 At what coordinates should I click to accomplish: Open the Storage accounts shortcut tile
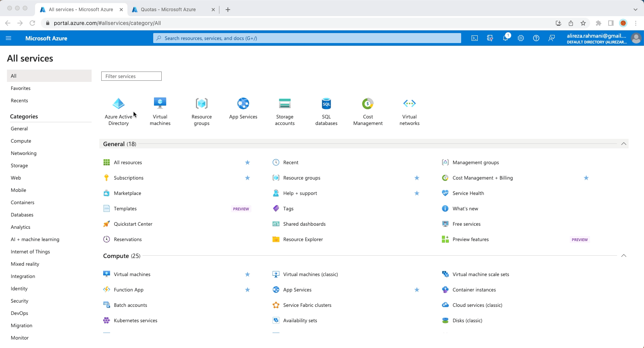(285, 112)
